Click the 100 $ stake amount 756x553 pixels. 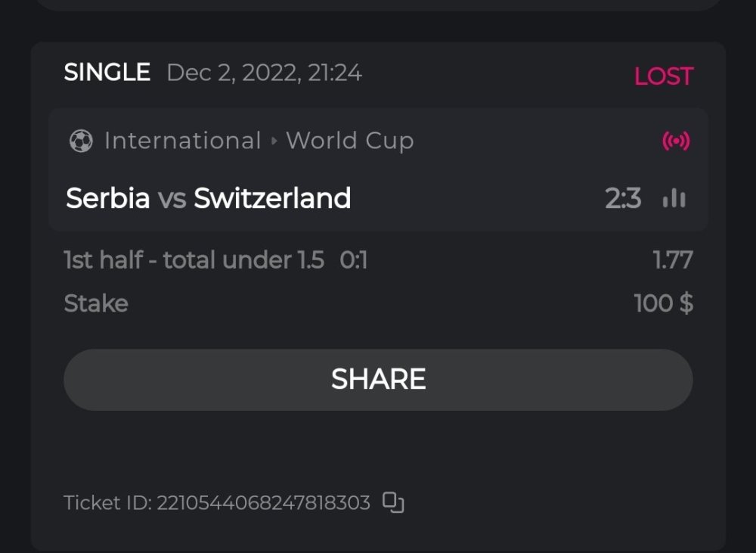coord(663,303)
